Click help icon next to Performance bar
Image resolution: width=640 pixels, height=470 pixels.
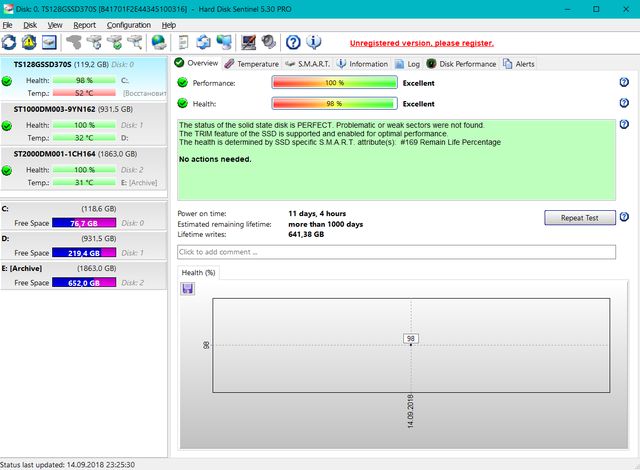(x=624, y=82)
